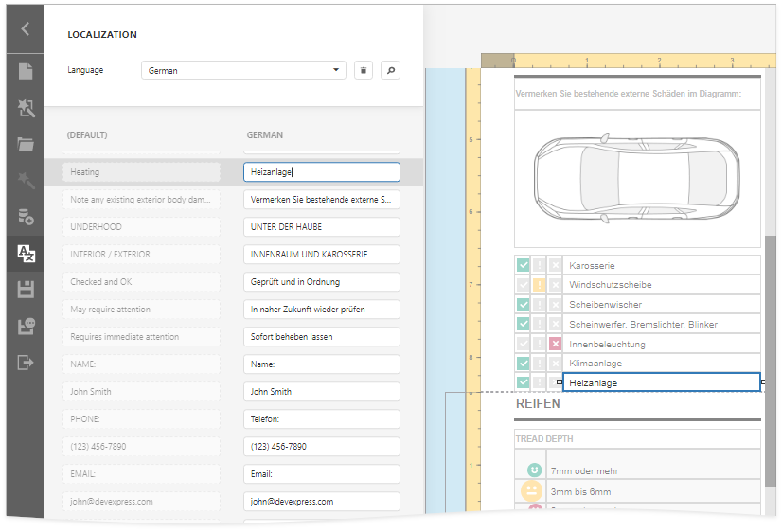Image resolution: width=782 pixels, height=532 pixels.
Task: Select the Heating default row
Action: pos(140,172)
